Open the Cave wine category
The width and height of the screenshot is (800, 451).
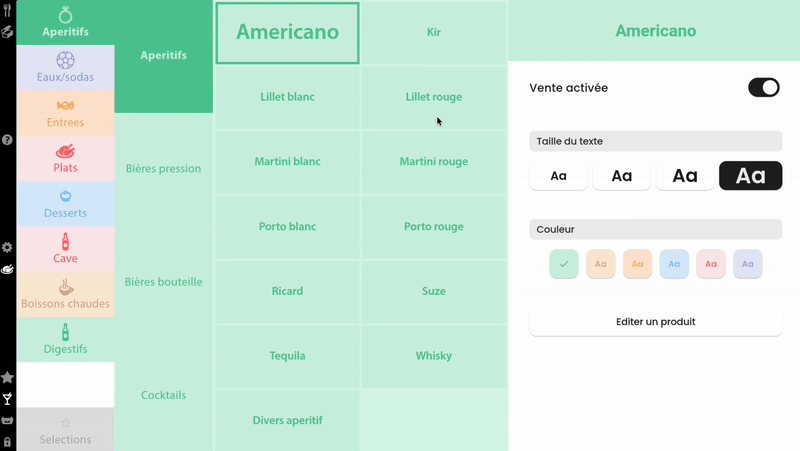click(65, 248)
